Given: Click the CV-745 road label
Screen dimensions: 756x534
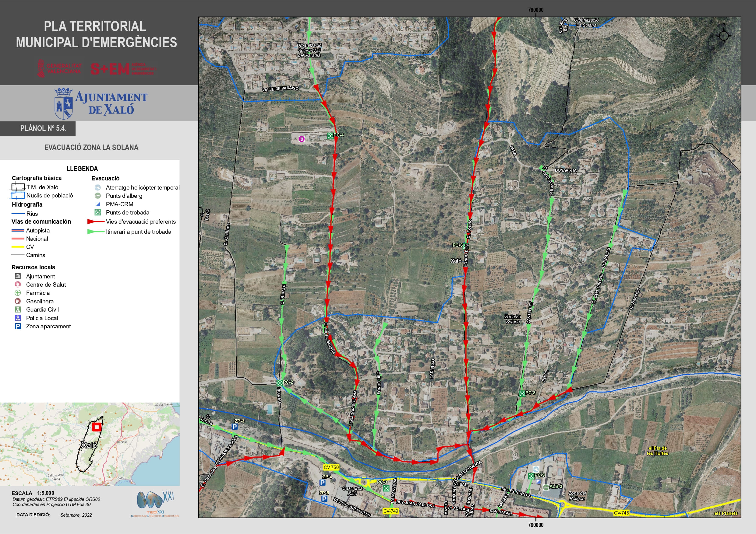Looking at the screenshot, I should [x=621, y=513].
